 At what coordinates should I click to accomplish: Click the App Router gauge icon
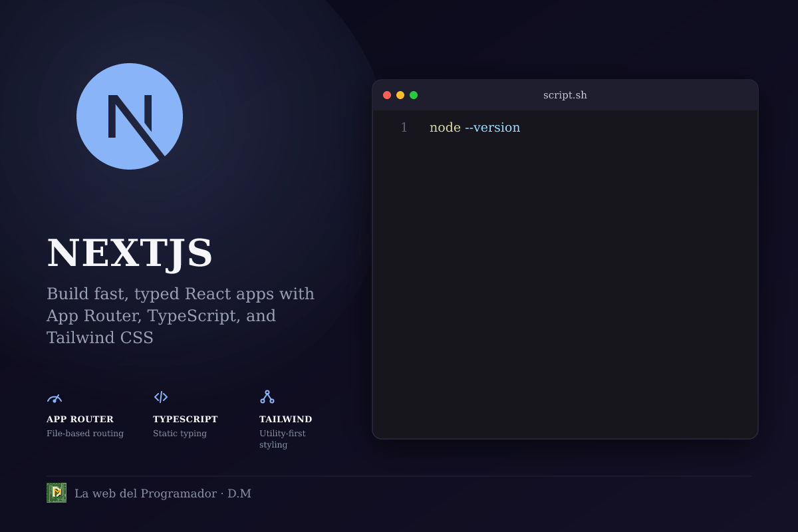(x=55, y=398)
